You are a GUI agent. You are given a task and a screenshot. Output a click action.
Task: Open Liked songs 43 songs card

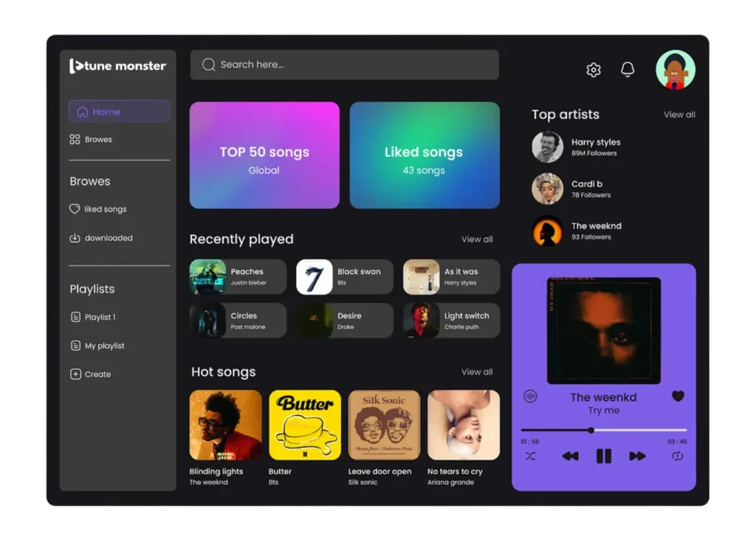(x=425, y=155)
